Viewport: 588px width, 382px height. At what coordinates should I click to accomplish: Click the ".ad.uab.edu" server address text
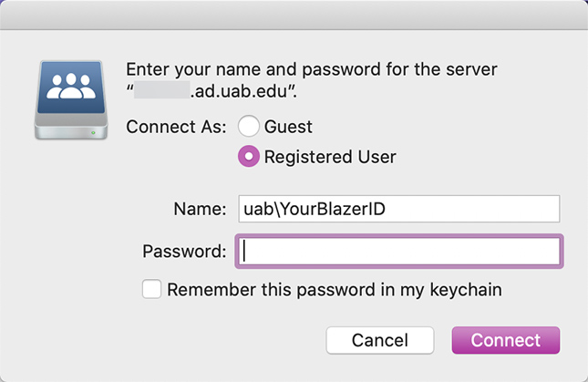pos(239,91)
